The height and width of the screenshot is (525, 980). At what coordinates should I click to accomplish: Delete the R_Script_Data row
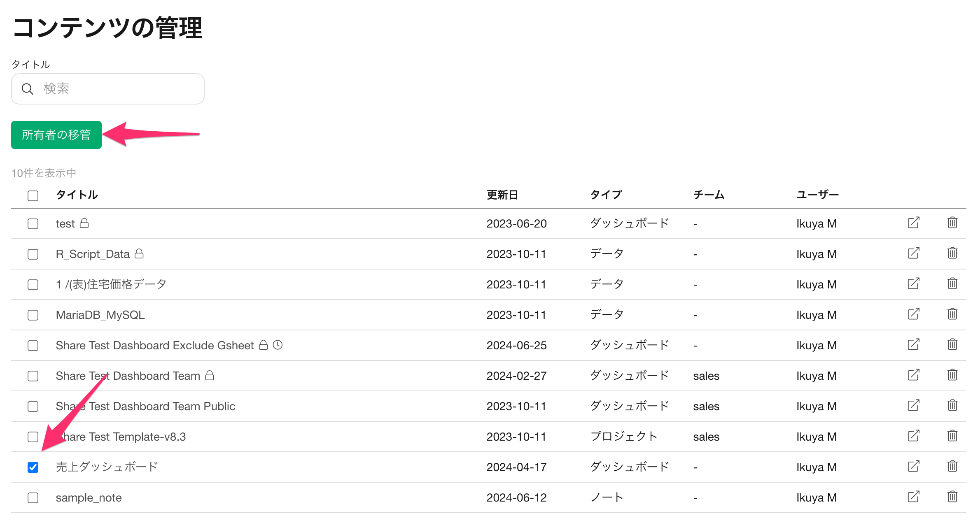tap(952, 253)
